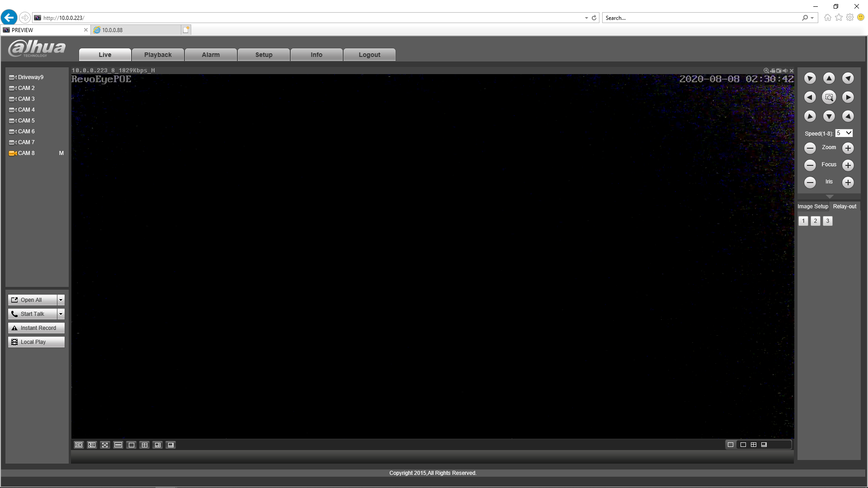
Task: Decrease Focus with the minus button
Action: point(810,165)
